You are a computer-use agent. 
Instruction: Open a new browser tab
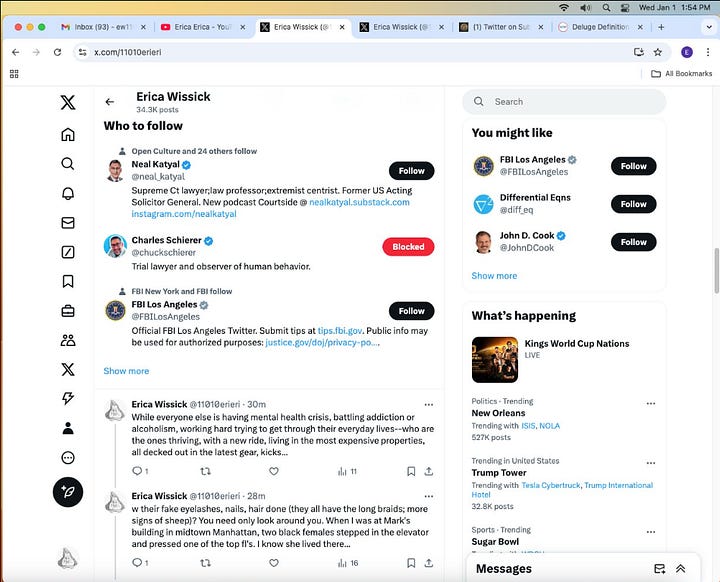(661, 27)
